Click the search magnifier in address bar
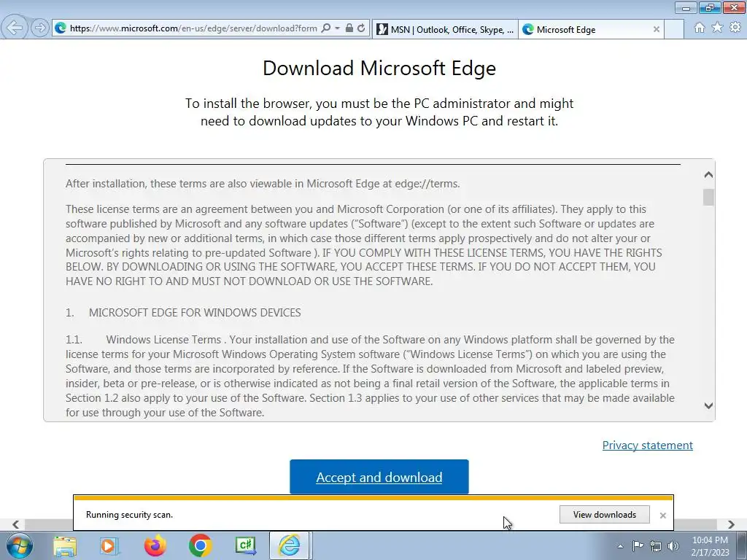Screen dimensions: 747x560 [326, 28]
